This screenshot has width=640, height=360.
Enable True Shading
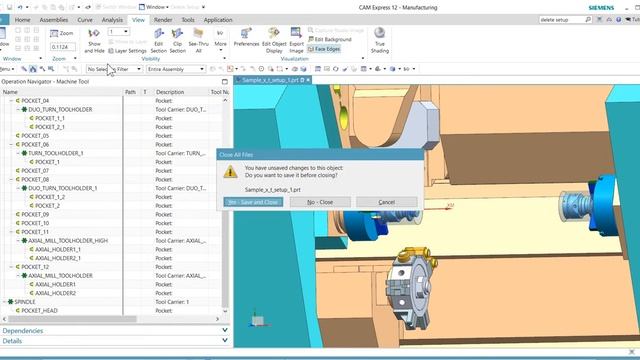tap(380, 41)
